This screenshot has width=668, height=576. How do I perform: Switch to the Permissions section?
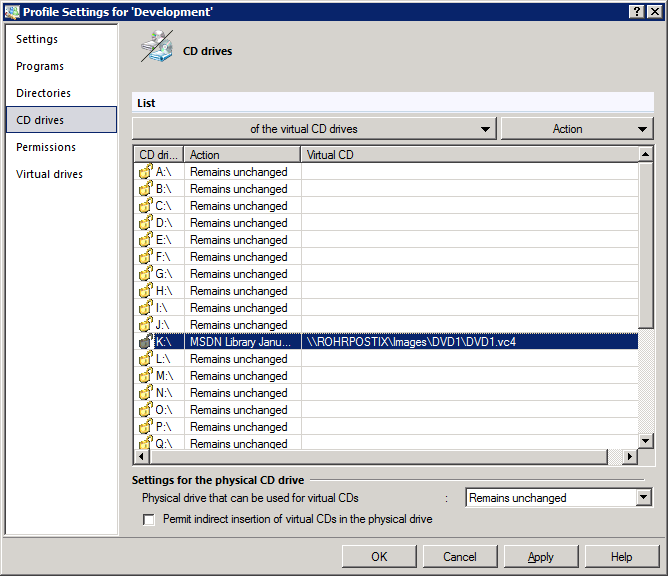46,147
